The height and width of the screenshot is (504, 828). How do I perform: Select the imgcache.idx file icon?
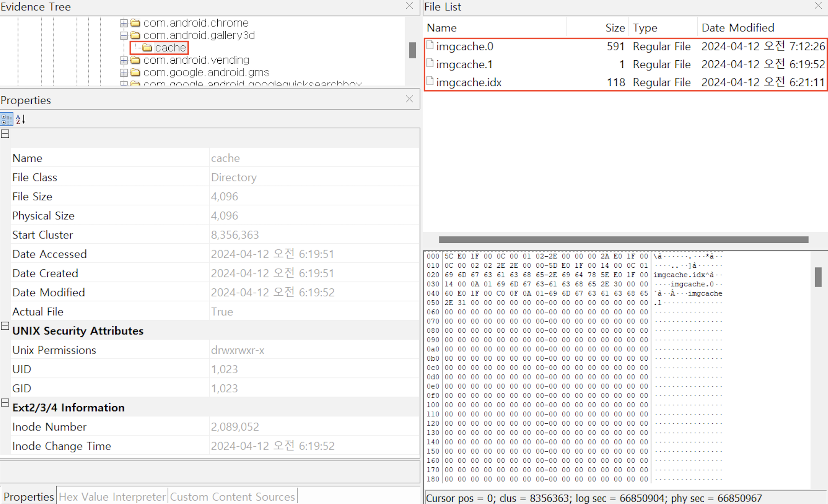tap(430, 81)
